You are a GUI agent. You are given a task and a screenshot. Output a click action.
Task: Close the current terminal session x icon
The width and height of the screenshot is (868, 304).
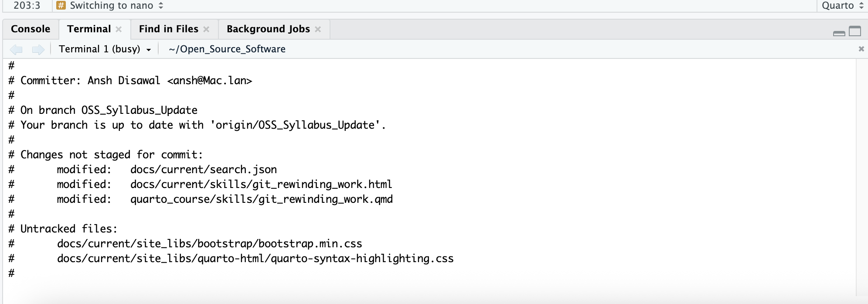pyautogui.click(x=861, y=49)
